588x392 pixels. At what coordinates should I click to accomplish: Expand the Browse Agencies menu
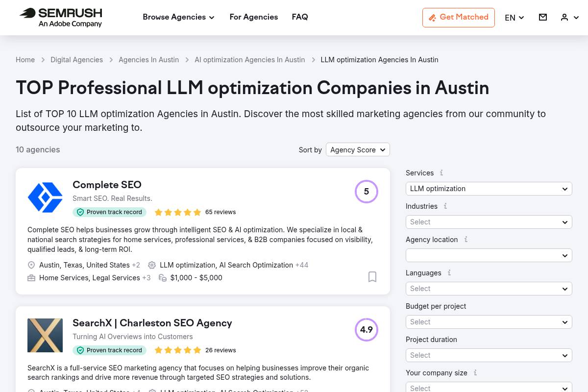178,17
